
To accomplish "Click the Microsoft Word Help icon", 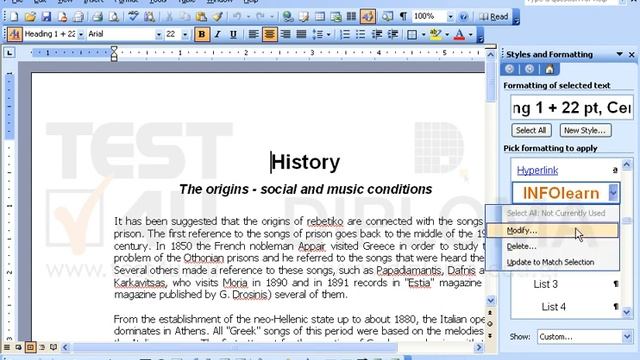I will [x=463, y=17].
